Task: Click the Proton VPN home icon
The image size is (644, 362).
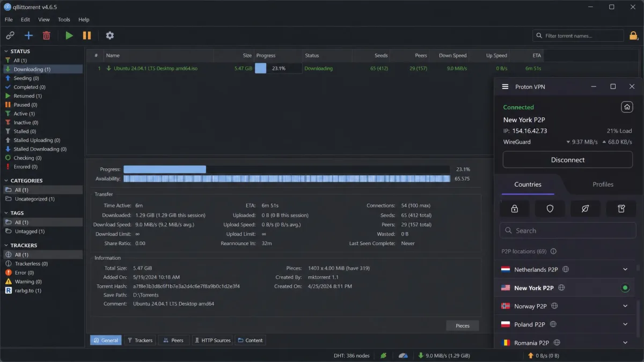Action: coord(627,107)
